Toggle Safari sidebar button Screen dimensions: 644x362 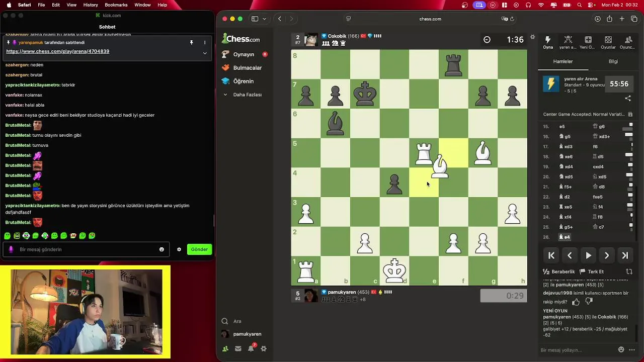pyautogui.click(x=255, y=19)
